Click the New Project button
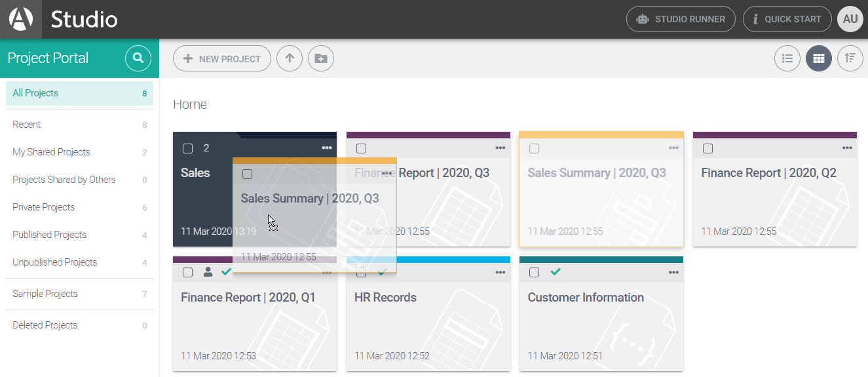 (221, 58)
